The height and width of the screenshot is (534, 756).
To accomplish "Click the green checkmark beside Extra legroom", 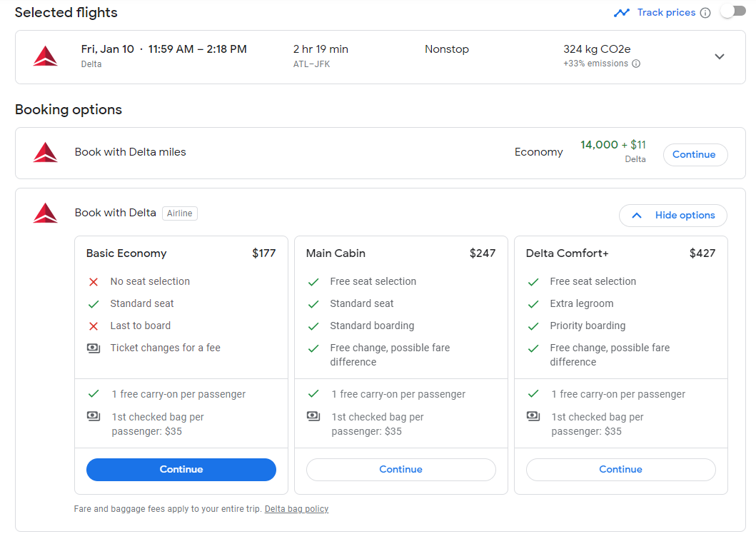I will click(533, 303).
